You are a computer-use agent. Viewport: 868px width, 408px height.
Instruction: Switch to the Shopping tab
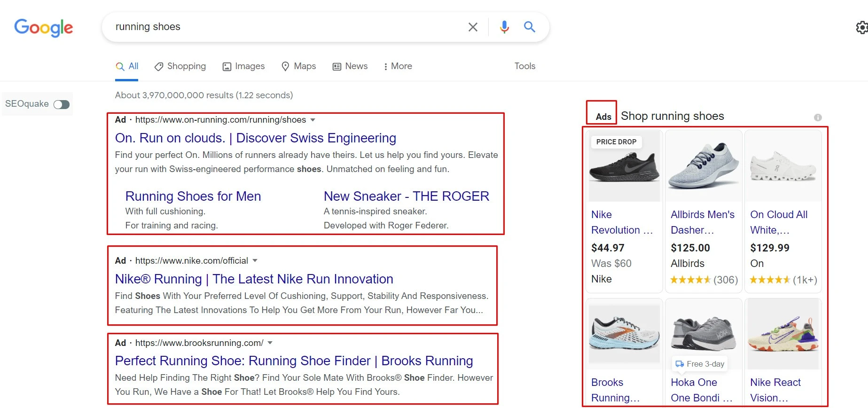[180, 66]
